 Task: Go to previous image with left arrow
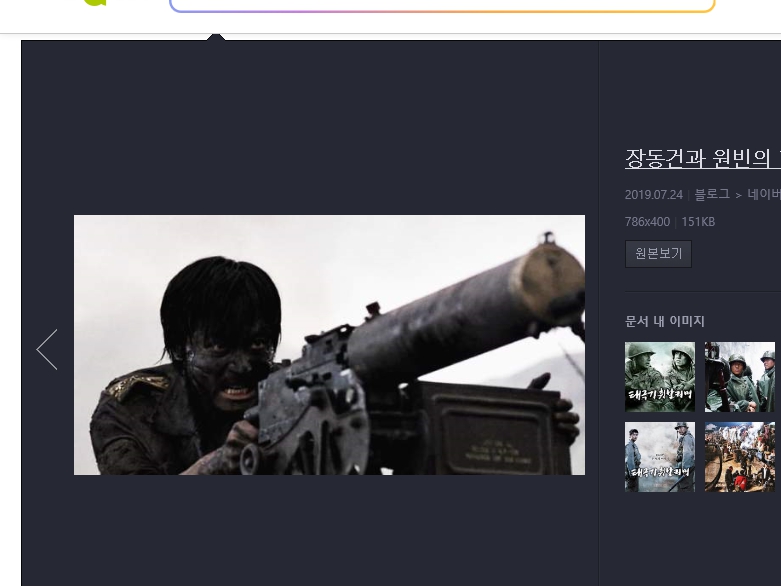[47, 350]
